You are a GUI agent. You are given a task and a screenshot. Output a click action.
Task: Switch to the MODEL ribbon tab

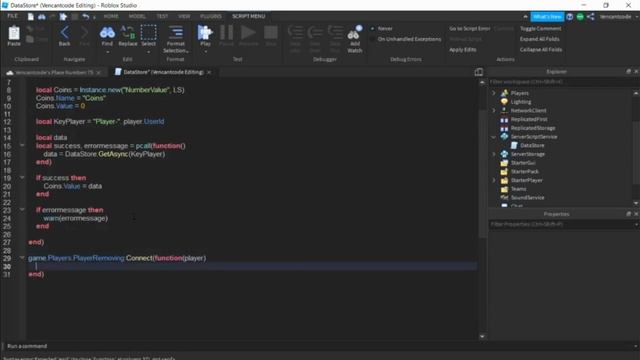pos(137,16)
